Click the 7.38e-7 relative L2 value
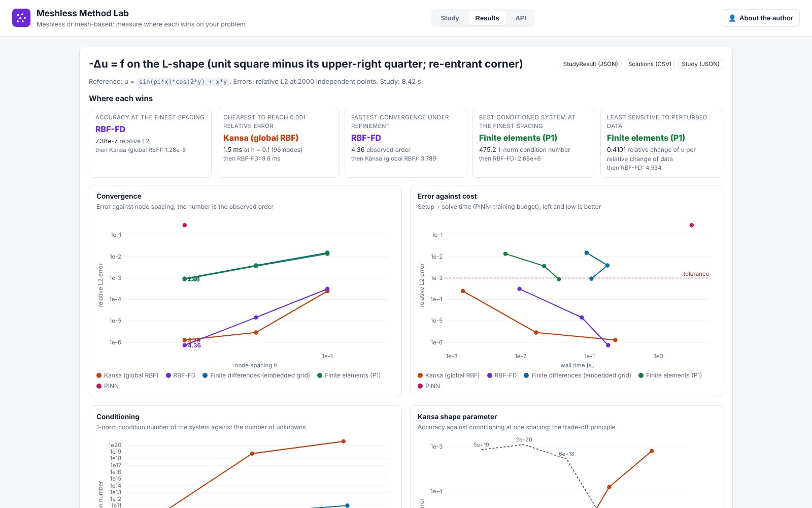This screenshot has height=508, width=812. [x=122, y=141]
